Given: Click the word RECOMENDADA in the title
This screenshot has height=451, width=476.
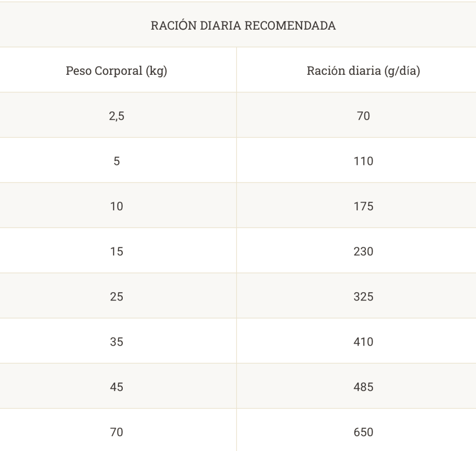Looking at the screenshot, I should pos(290,26).
